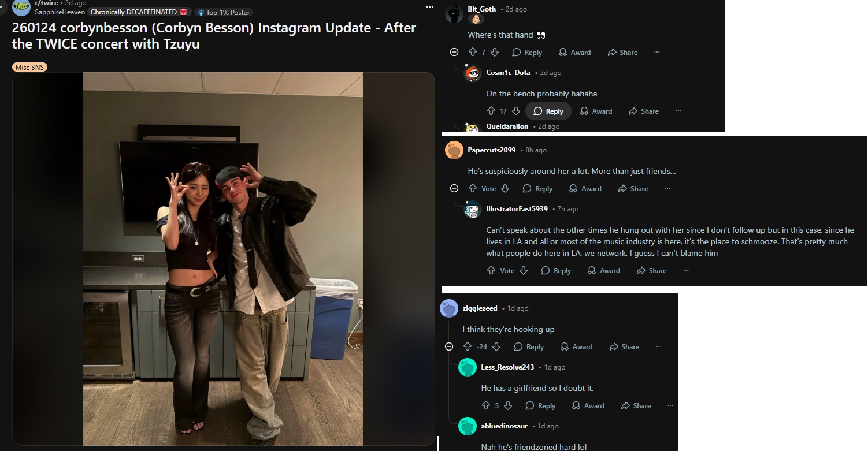Viewport: 868px width, 451px height.
Task: Open more options on Less_Resolve243's comment
Action: 670,405
